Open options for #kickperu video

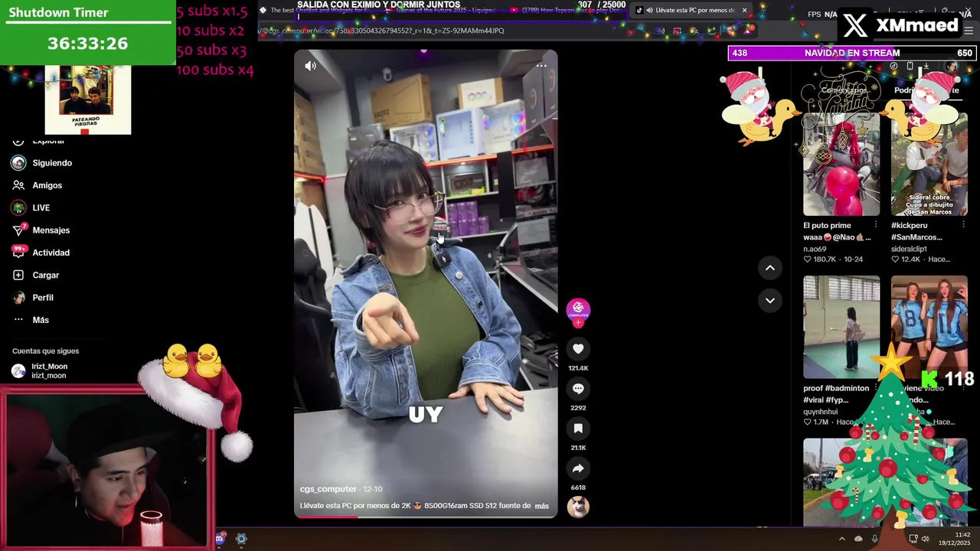[x=963, y=224]
